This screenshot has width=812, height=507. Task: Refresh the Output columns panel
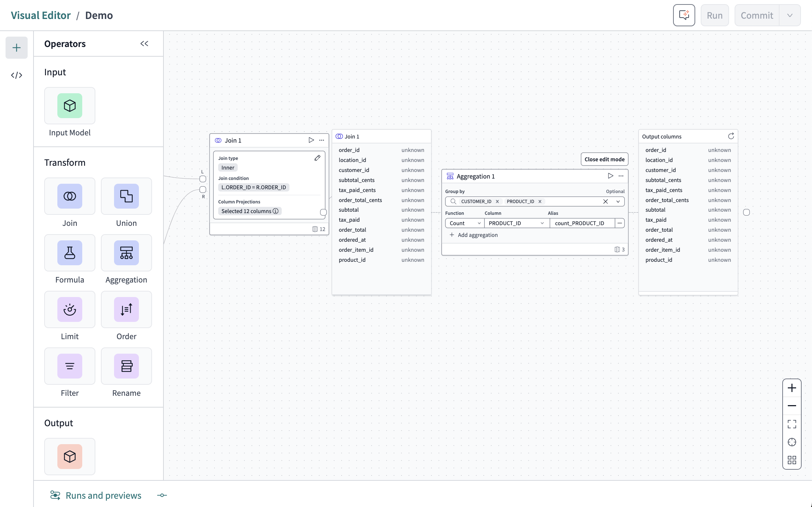731,136
